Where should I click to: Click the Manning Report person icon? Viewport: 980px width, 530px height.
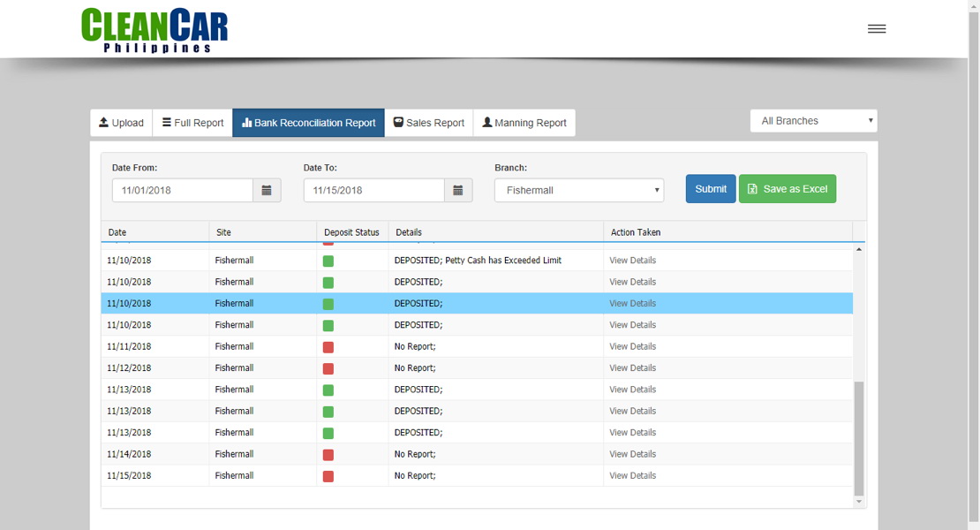[486, 123]
